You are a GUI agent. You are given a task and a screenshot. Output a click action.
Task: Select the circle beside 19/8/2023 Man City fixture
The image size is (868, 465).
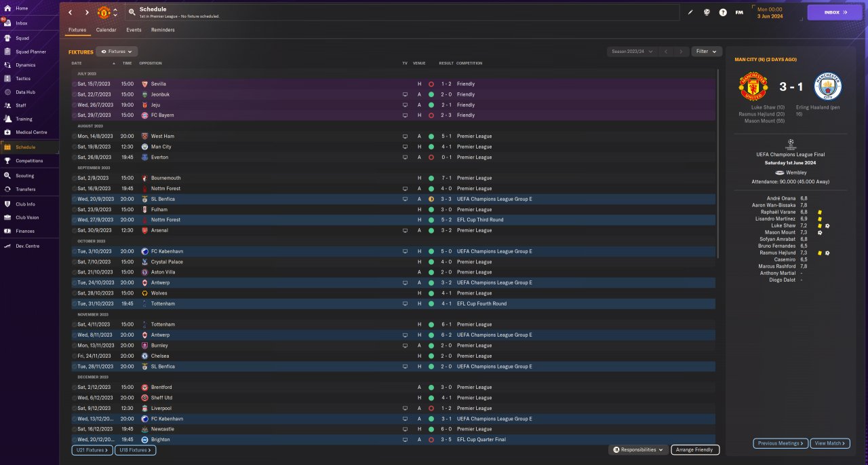tap(74, 147)
